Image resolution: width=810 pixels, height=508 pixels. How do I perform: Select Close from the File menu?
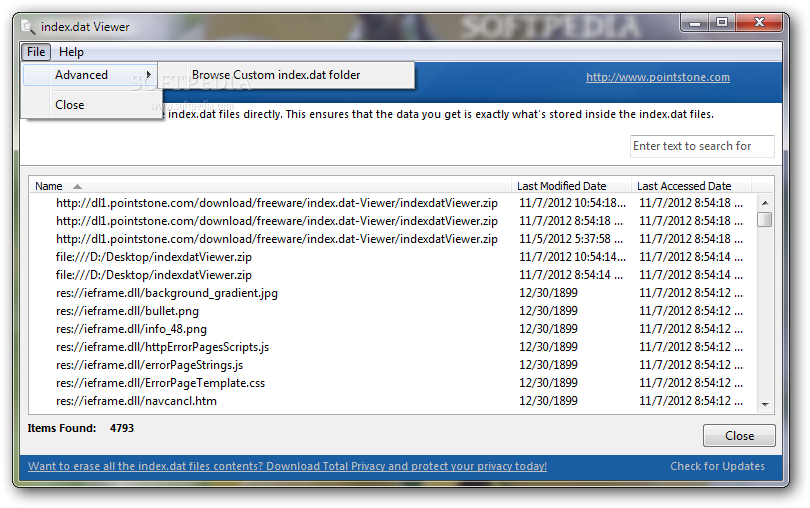tap(90, 104)
